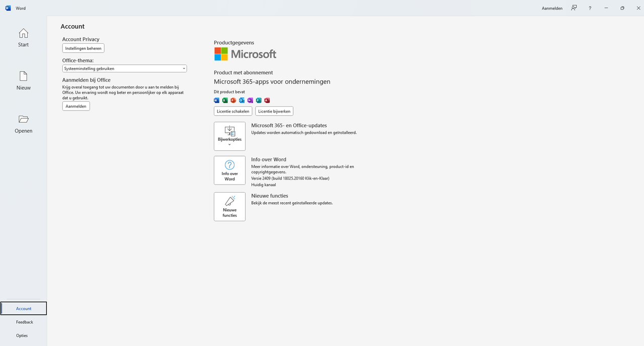Click the 'Info over Word' heading text
Viewport: 644px width, 346px height.
pyautogui.click(x=269, y=159)
